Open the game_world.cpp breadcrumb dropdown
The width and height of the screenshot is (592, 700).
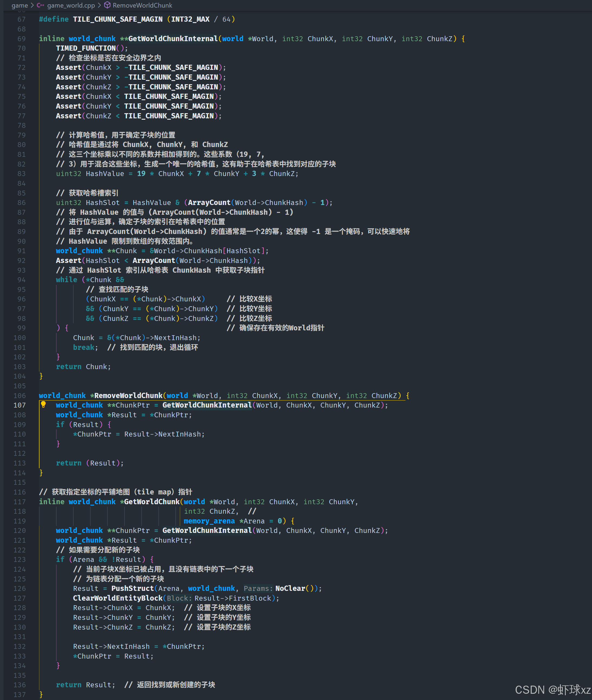tap(71, 5)
